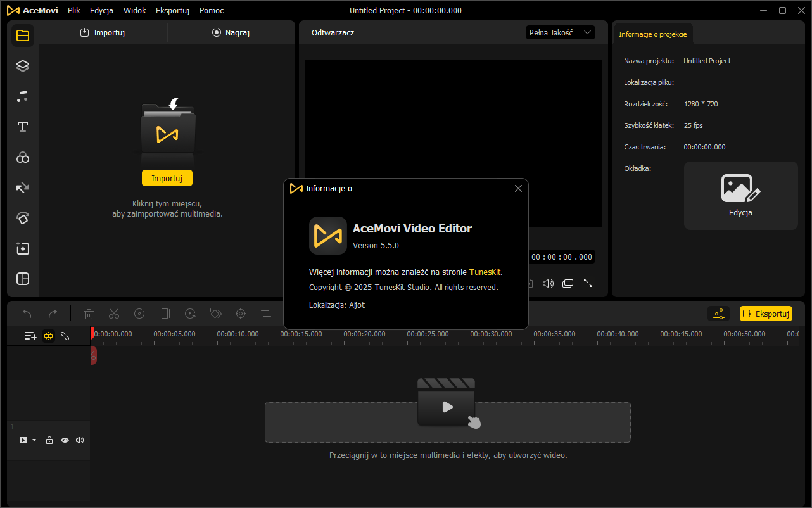
Task: Click the Nagraj record button
Action: tap(231, 32)
